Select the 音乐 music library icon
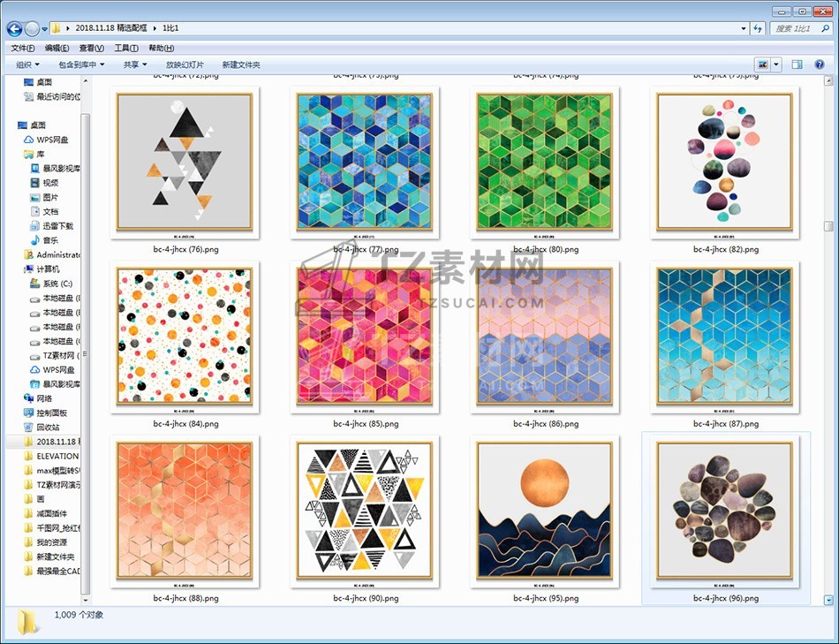This screenshot has height=644, width=839. click(x=36, y=240)
